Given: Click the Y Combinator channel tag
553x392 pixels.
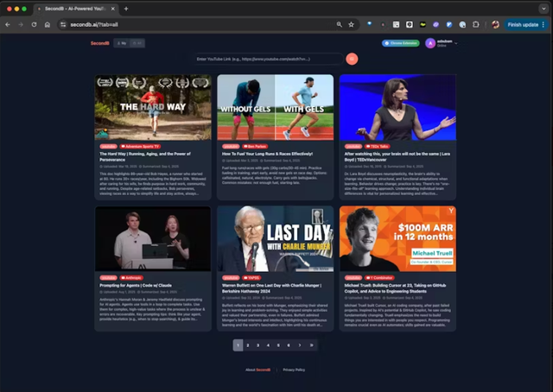Looking at the screenshot, I should pyautogui.click(x=379, y=278).
